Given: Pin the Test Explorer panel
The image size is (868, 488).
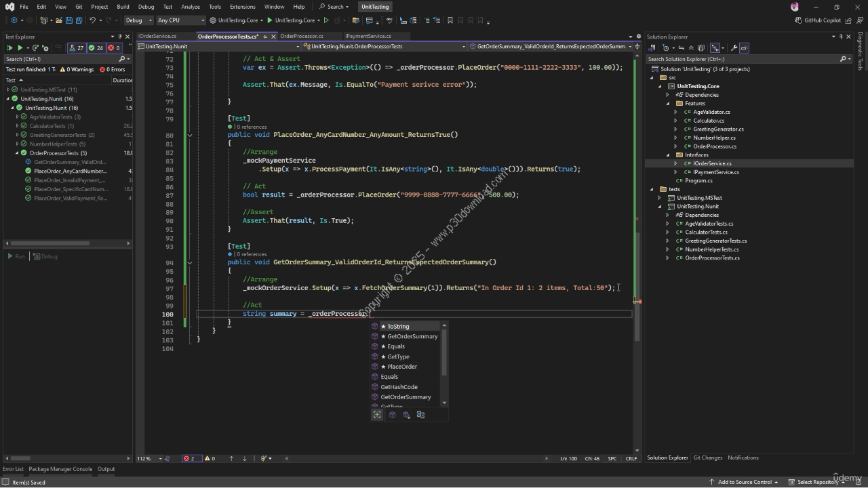Looking at the screenshot, I should pyautogui.click(x=120, y=37).
